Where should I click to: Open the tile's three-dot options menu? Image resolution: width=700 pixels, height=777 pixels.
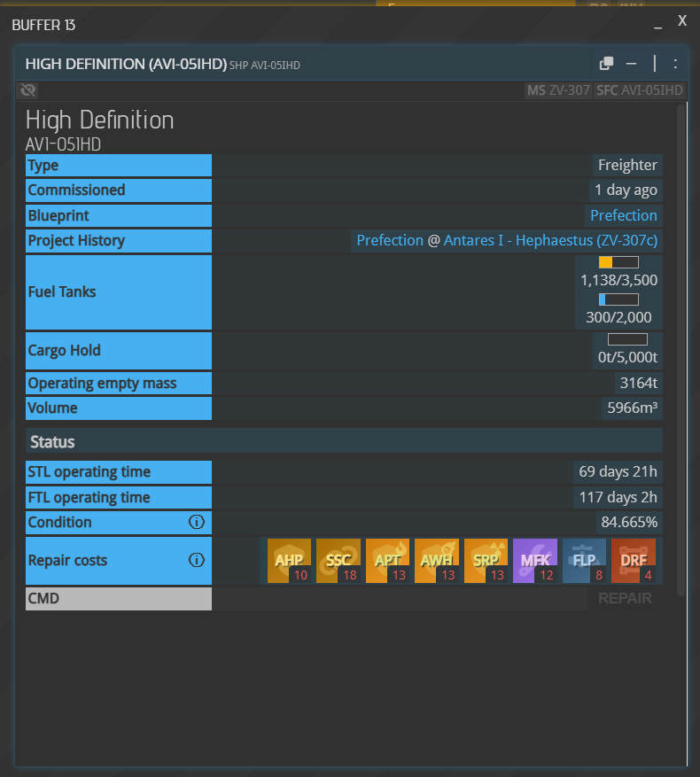click(x=675, y=63)
